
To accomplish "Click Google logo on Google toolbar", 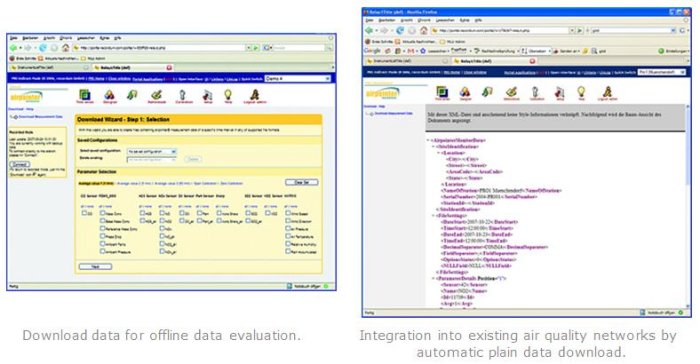I will coord(372,51).
